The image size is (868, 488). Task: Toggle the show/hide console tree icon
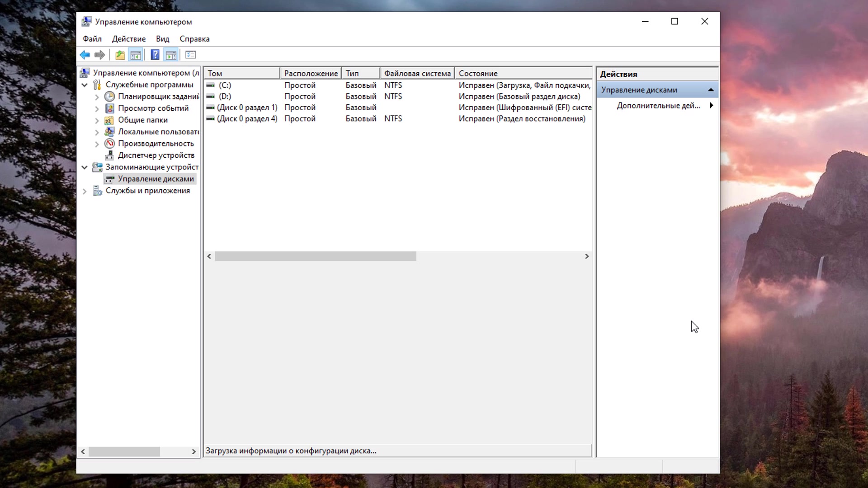pyautogui.click(x=136, y=55)
